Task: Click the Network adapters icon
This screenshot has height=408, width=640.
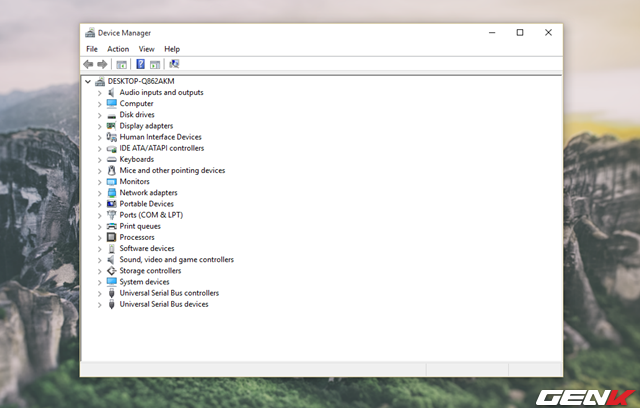Action: [x=112, y=193]
